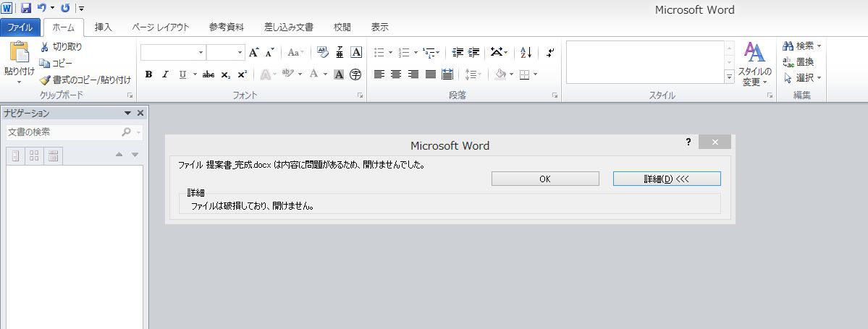The image size is (868, 329).
Task: Click OK in the error dialog
Action: tap(545, 179)
